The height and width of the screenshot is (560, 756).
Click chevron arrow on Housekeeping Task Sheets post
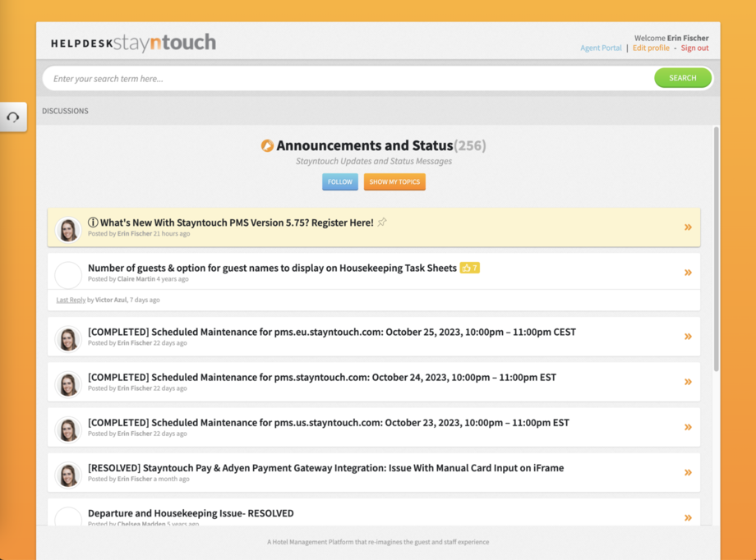688,273
